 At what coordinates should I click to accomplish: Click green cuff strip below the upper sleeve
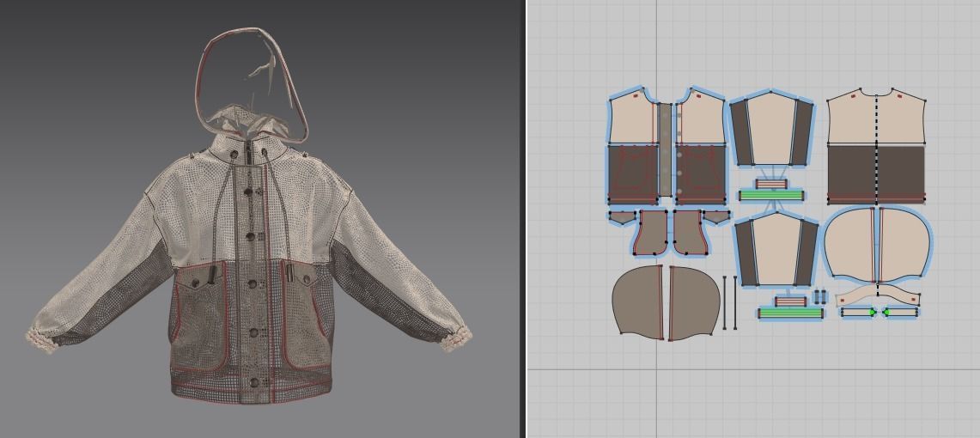770,196
